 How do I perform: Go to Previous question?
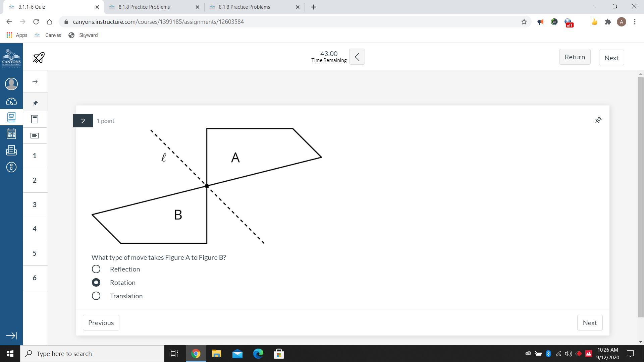101,323
